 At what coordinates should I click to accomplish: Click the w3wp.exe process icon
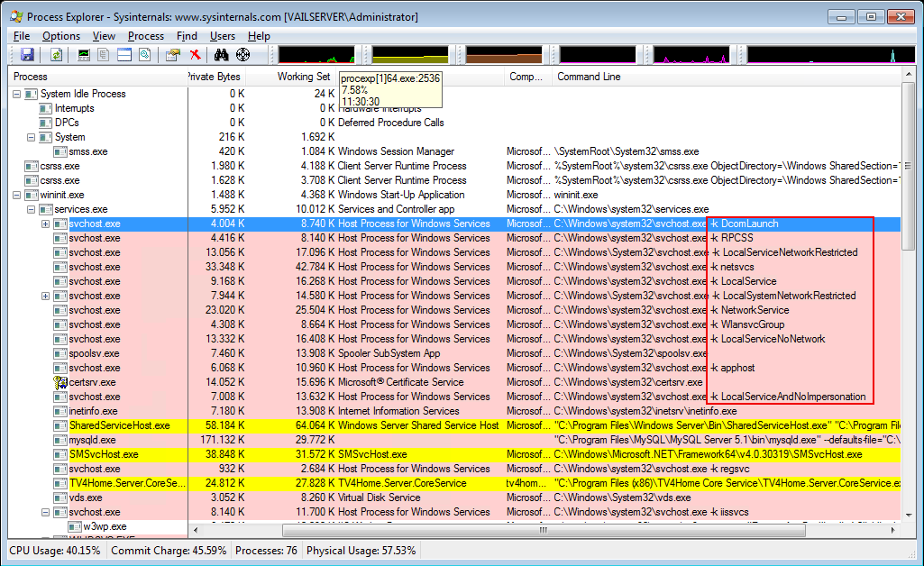[75, 526]
